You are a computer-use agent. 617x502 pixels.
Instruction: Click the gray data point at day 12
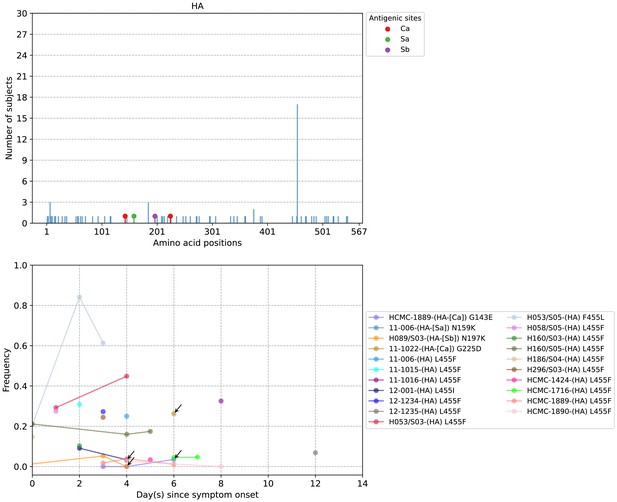(x=315, y=453)
